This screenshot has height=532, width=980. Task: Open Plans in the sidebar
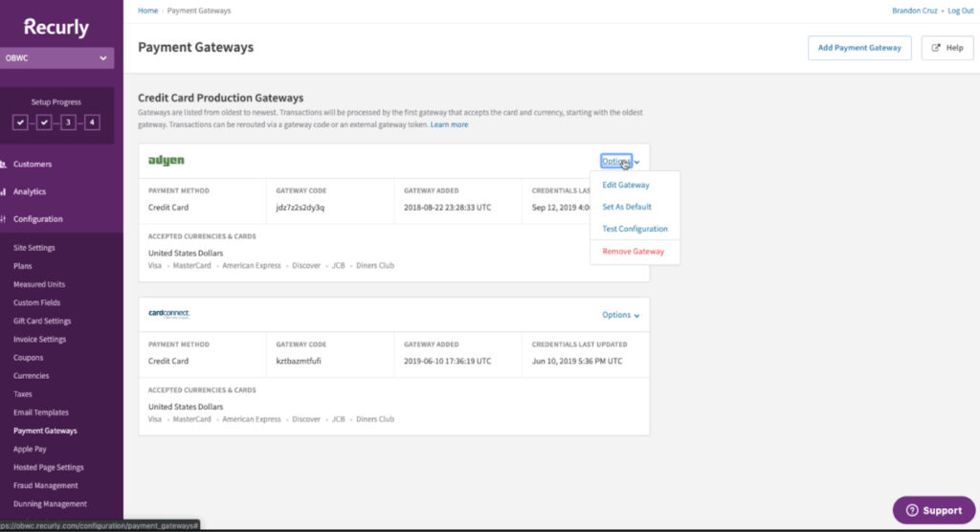coord(23,266)
